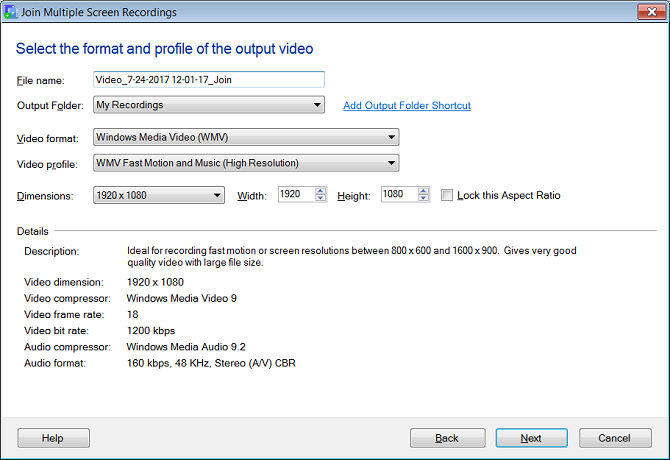Click inside the Width value field
Viewport: 670px width, 460px height.
point(294,195)
